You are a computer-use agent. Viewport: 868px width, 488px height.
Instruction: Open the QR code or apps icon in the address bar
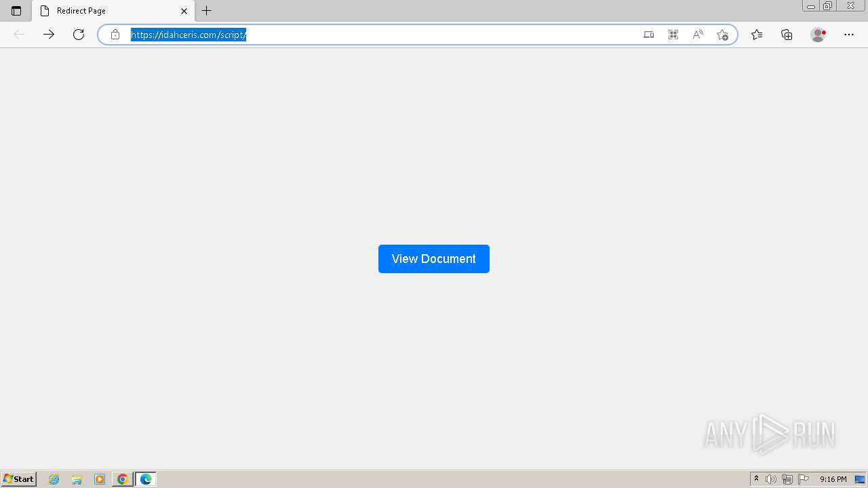pyautogui.click(x=673, y=35)
